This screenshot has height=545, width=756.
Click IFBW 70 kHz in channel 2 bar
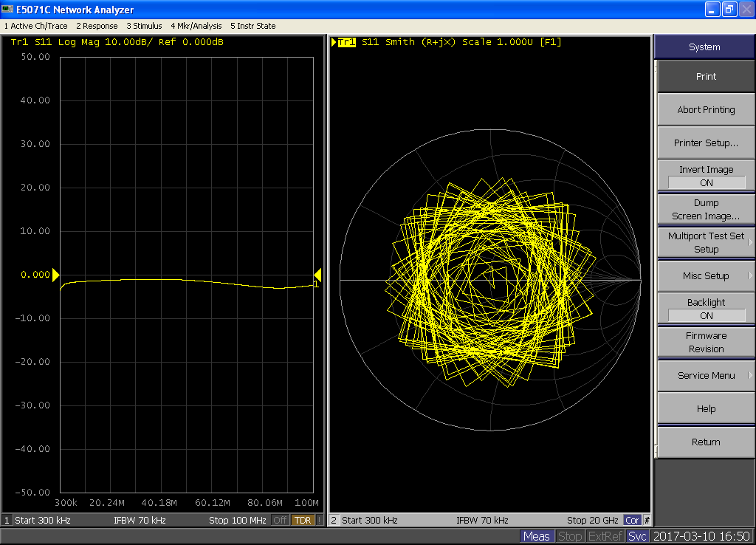(x=482, y=521)
